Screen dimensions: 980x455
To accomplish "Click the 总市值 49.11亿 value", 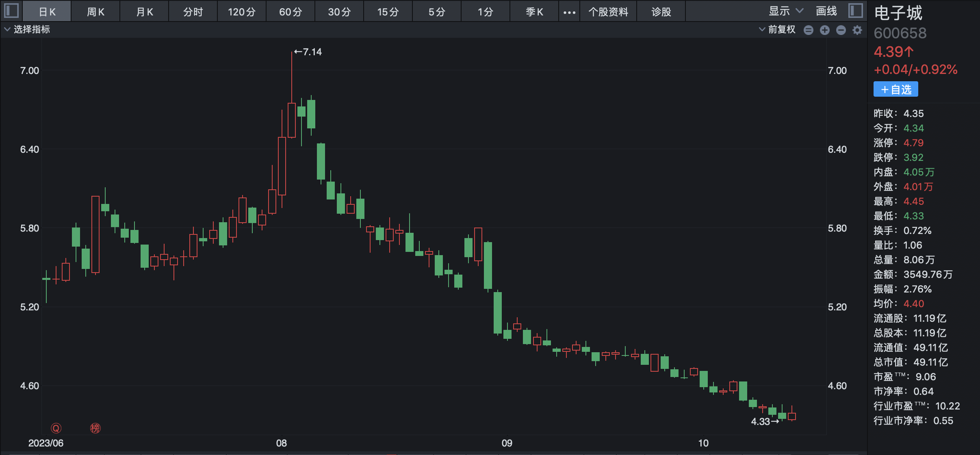I will (930, 362).
